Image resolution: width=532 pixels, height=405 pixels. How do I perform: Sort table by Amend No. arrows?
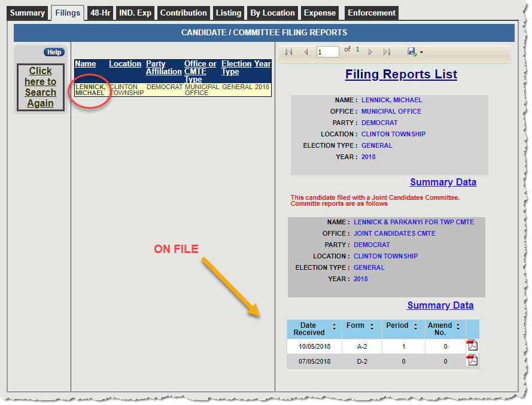458,327
